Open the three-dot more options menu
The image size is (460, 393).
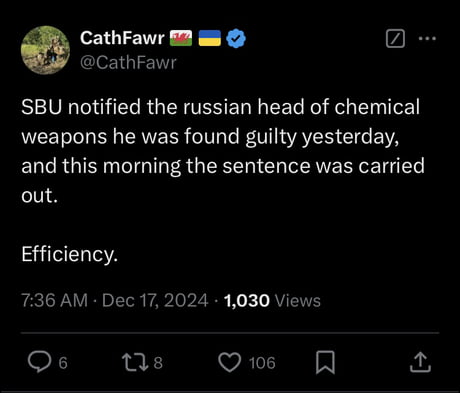(x=427, y=38)
